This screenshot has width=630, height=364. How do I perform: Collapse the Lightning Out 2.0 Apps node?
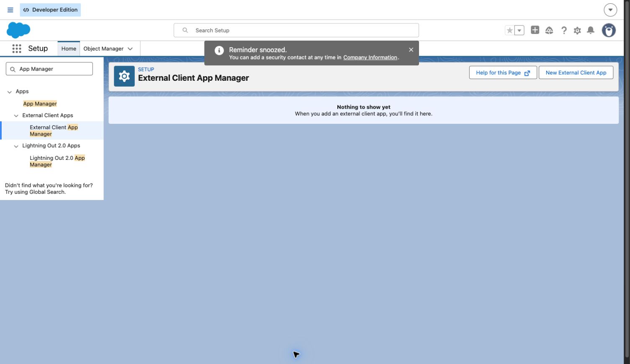[x=16, y=146]
